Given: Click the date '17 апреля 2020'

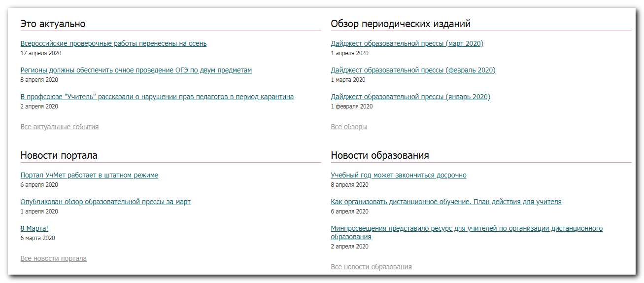Looking at the screenshot, I should click(x=41, y=53).
